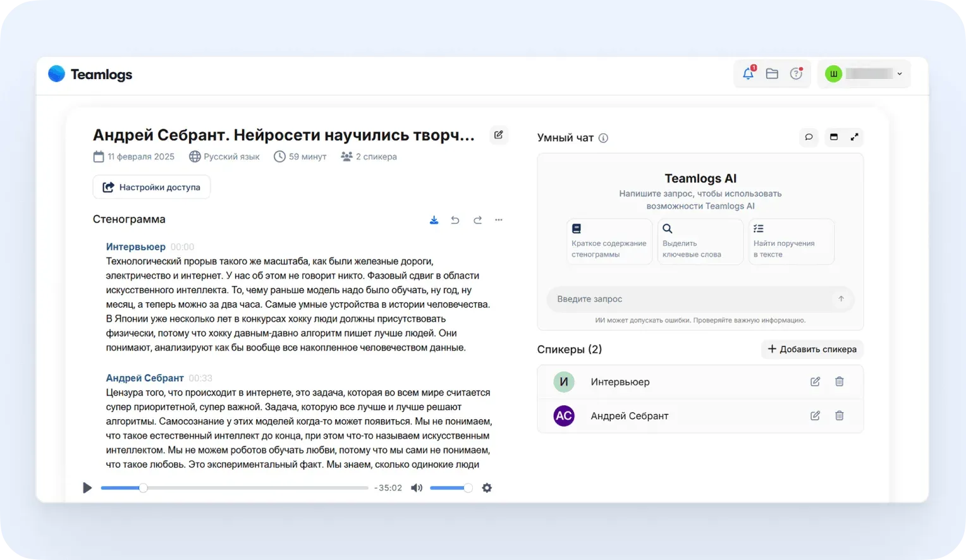Click Андрей Себрант speaker name in transcript
Screen dimensions: 966x560
pos(145,378)
